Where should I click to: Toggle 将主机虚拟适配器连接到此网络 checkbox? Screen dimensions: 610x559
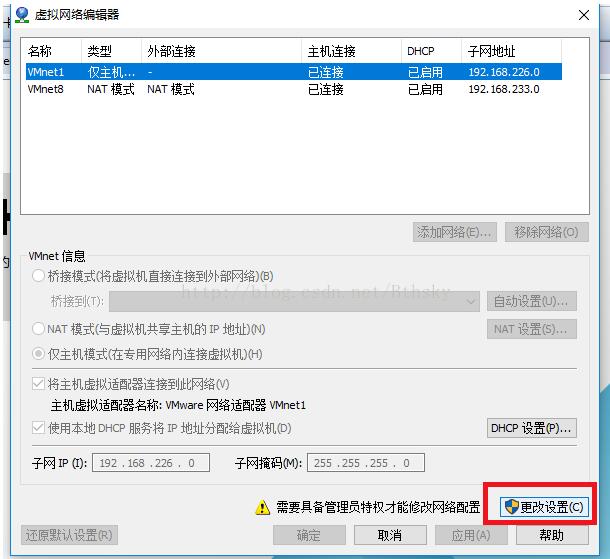click(39, 384)
